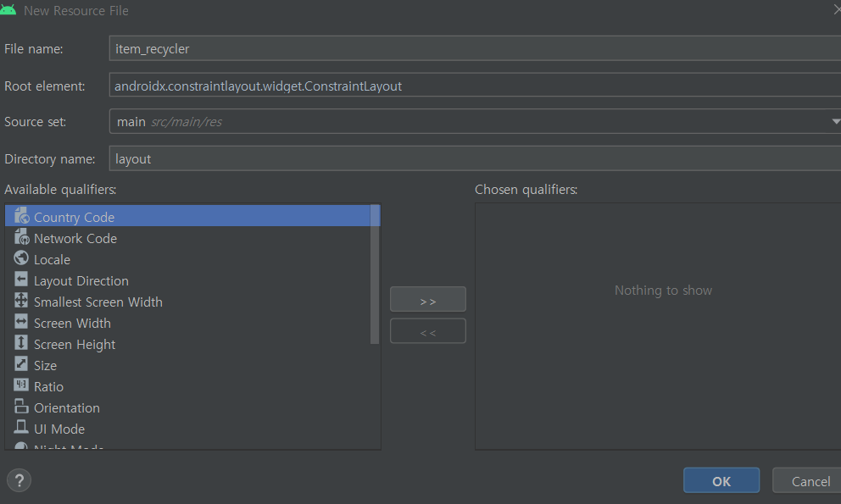
Task: Click the Android logo in title bar
Action: pyautogui.click(x=8, y=10)
